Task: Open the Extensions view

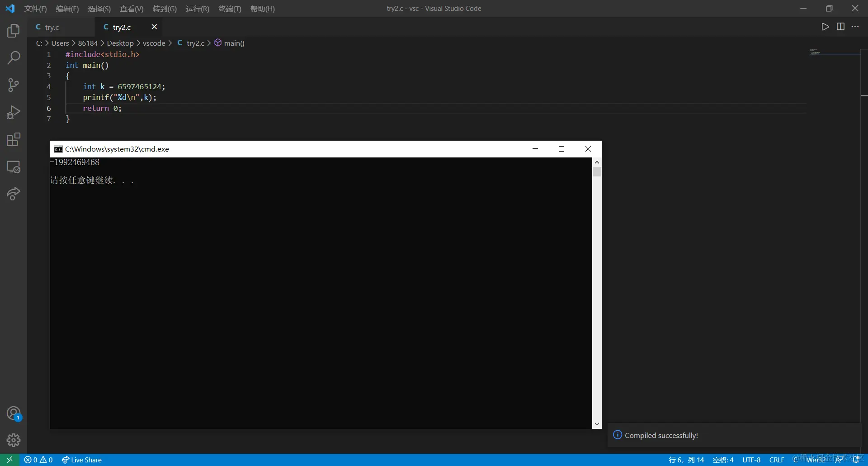Action: tap(14, 139)
